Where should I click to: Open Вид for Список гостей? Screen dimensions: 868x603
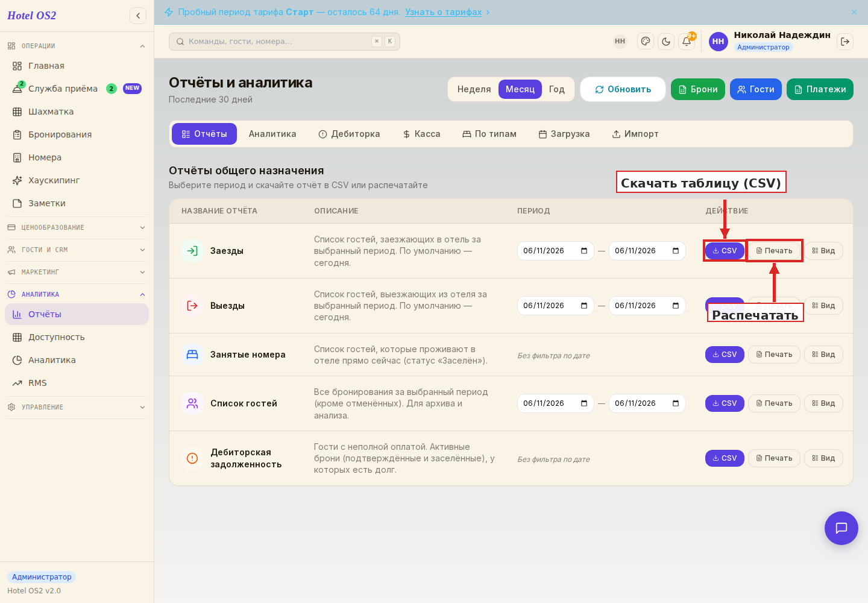pos(823,403)
